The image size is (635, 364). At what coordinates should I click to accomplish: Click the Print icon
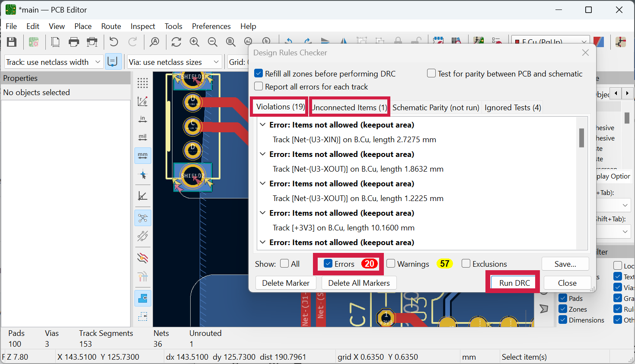[74, 42]
